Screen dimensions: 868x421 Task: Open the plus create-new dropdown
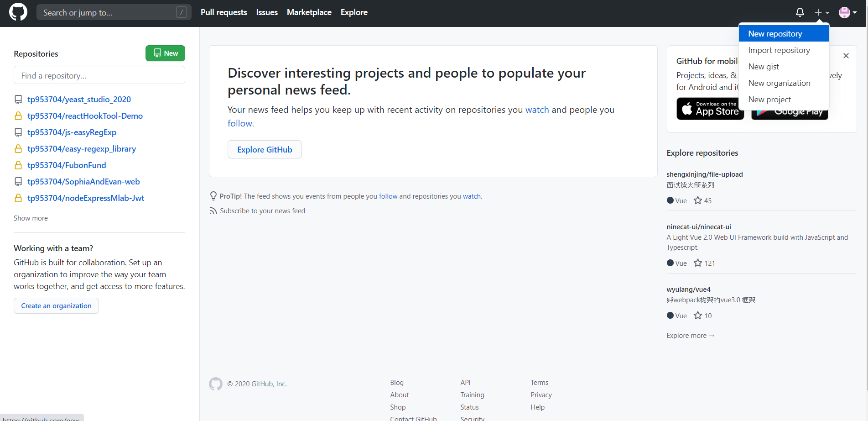coord(822,12)
